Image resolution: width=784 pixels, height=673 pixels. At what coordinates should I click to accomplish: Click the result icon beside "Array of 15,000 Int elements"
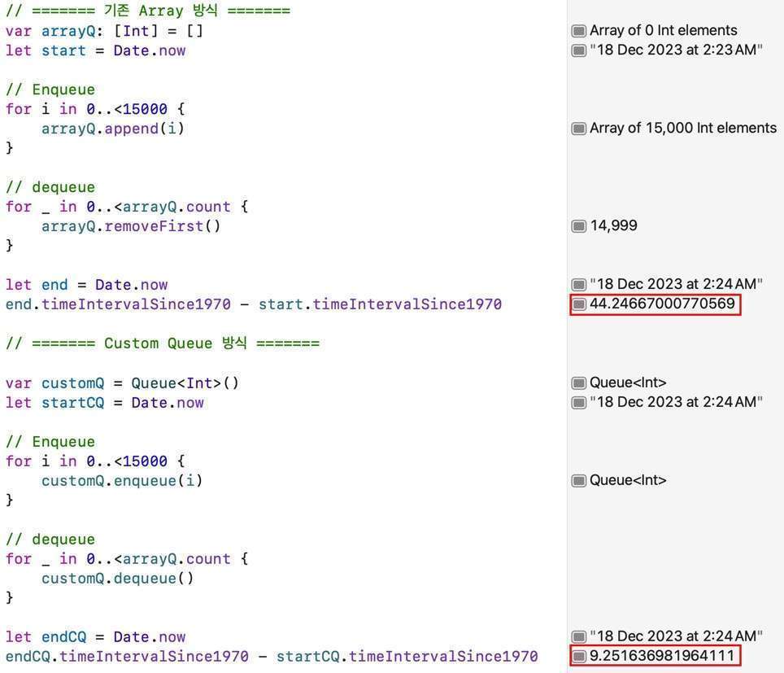pos(579,129)
